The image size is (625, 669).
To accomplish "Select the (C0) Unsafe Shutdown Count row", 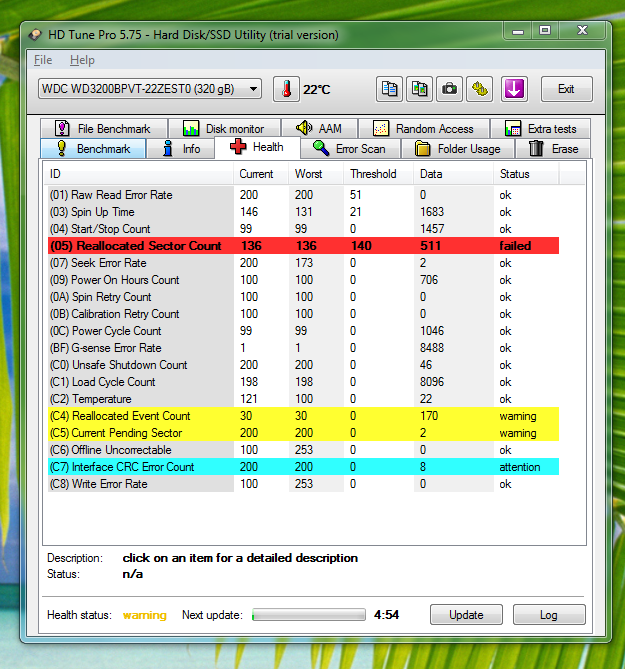I will [x=303, y=365].
